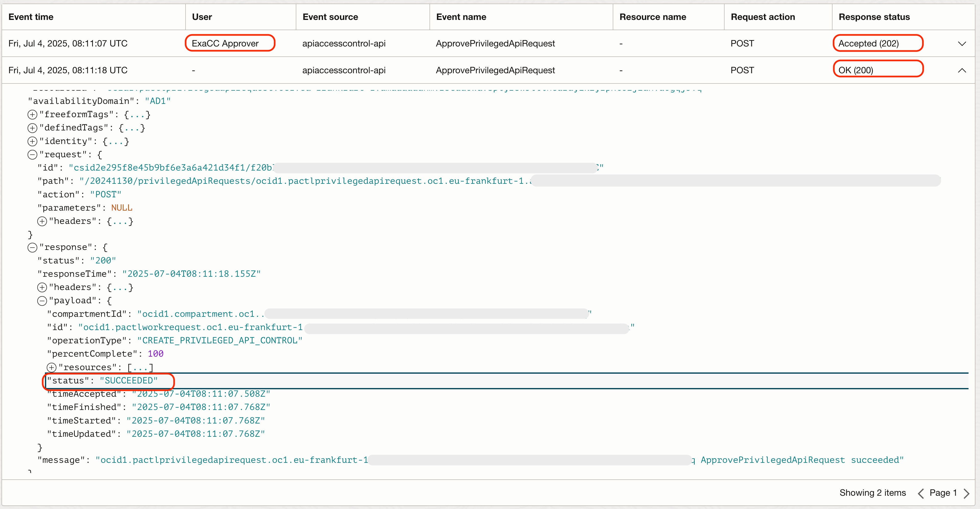Click the Accepted (202) status cell
Image resolution: width=980 pixels, height=509 pixels.
pos(868,44)
